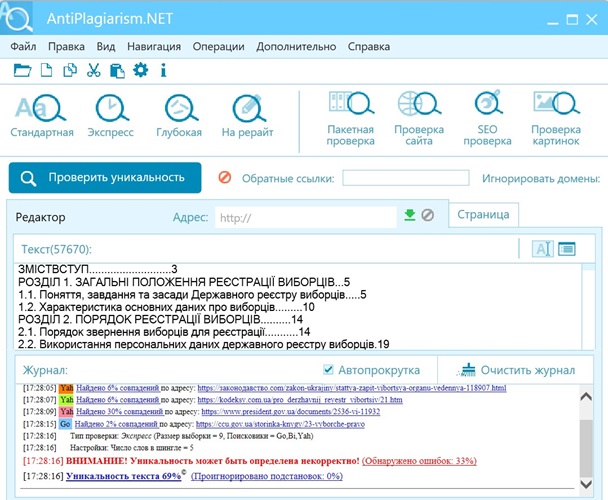Click Найдено 30% совпадений link

tap(119, 412)
